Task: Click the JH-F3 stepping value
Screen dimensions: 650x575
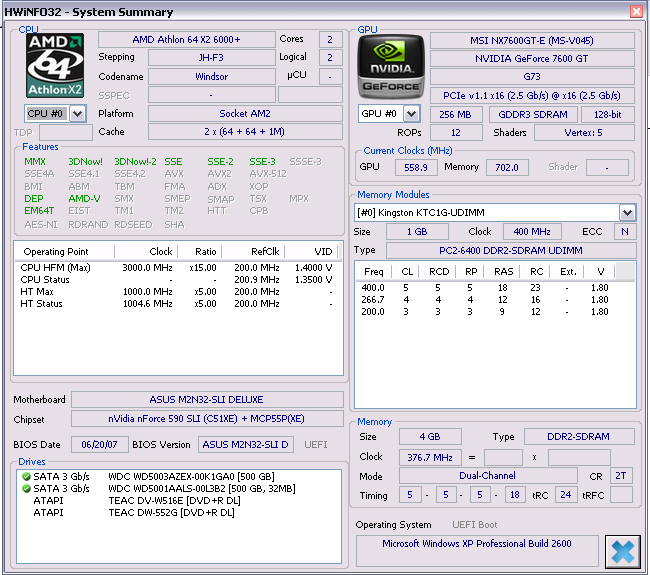Action: [x=211, y=58]
